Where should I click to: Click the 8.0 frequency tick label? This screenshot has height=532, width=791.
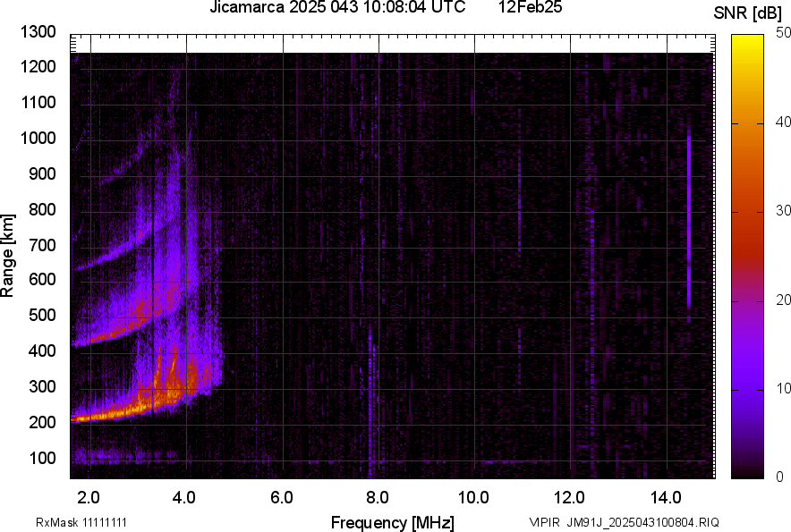pyautogui.click(x=378, y=498)
